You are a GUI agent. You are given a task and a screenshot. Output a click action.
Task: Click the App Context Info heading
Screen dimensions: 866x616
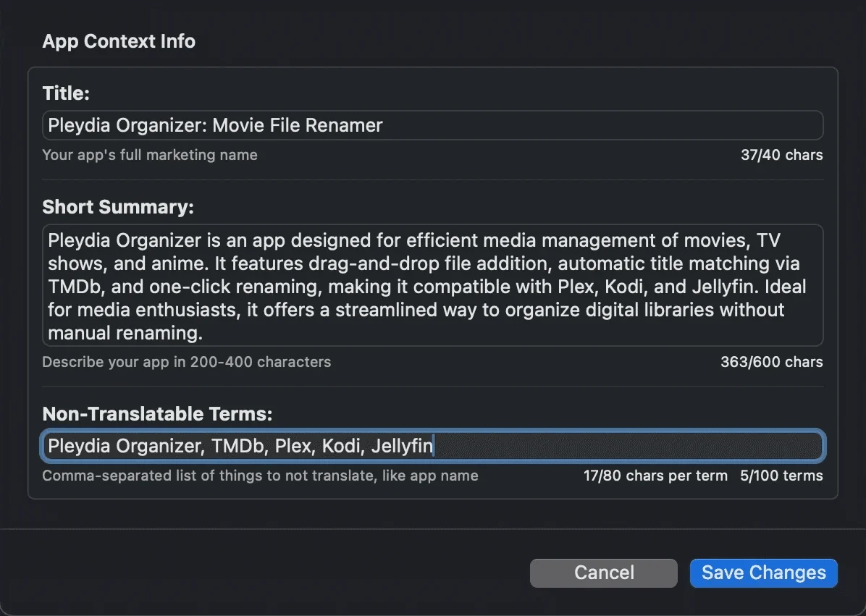point(119,41)
